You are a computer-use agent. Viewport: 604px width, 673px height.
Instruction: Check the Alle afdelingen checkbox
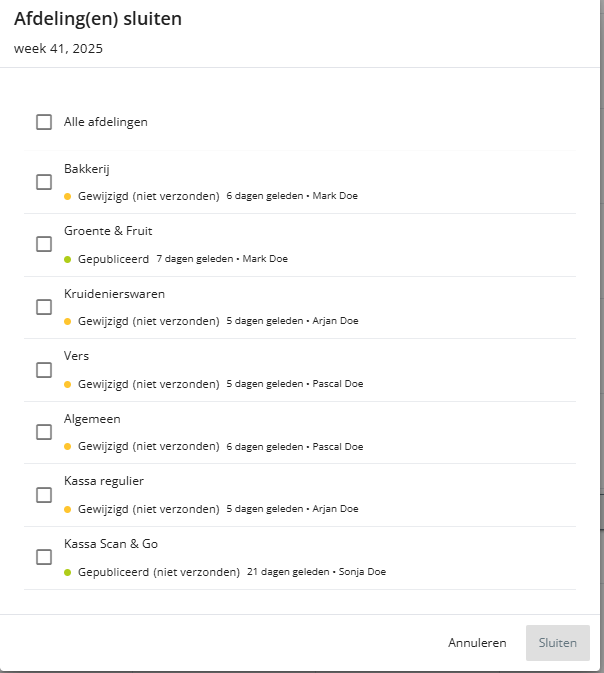tap(44, 122)
